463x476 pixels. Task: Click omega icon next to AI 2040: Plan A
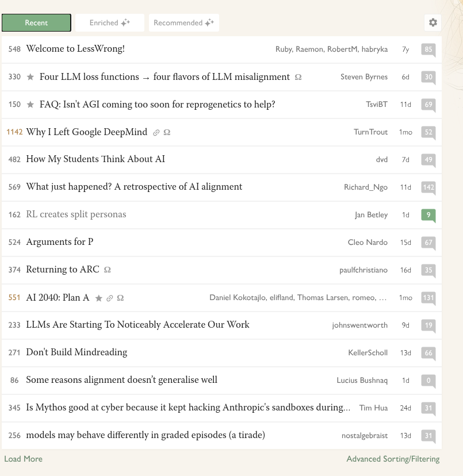[x=120, y=298]
